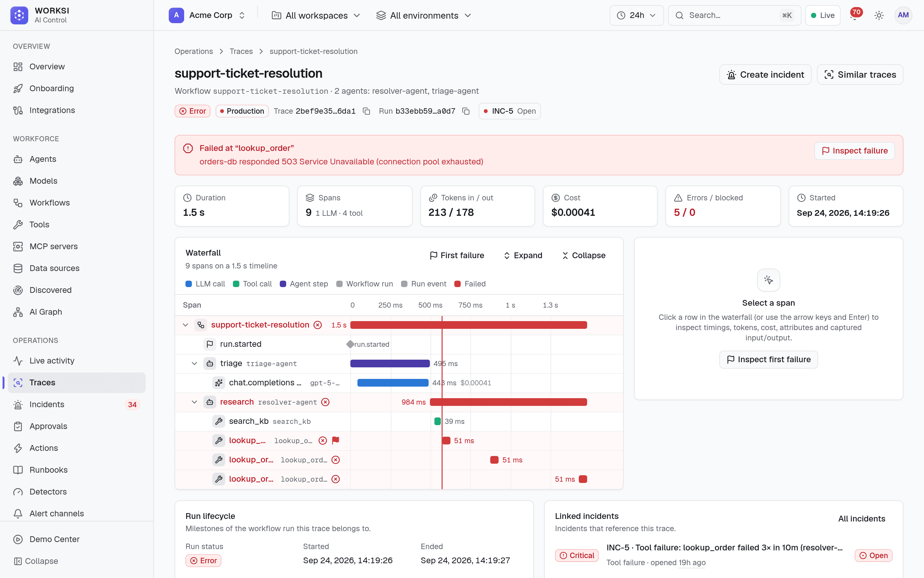Image resolution: width=924 pixels, height=578 pixels.
Task: Click the research resolver-agent robot icon
Action: point(210,402)
